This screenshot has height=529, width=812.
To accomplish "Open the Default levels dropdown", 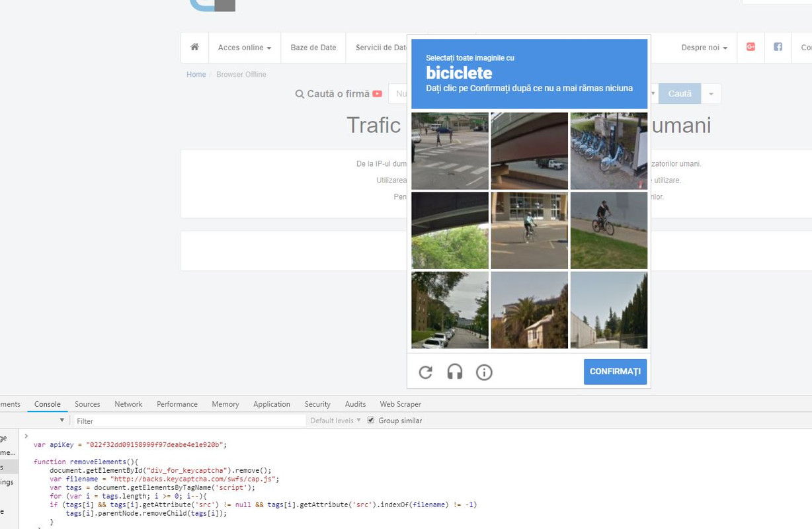I will [x=336, y=421].
